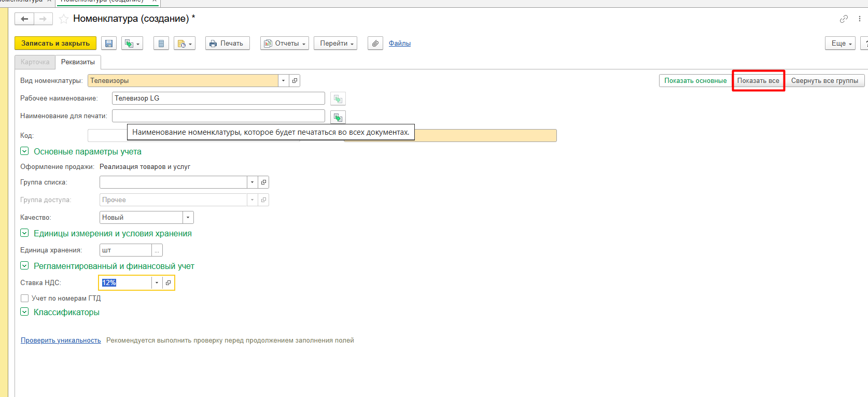Click the paperclip attachments icon
Image resolution: width=868 pixels, height=397 pixels.
tap(375, 44)
